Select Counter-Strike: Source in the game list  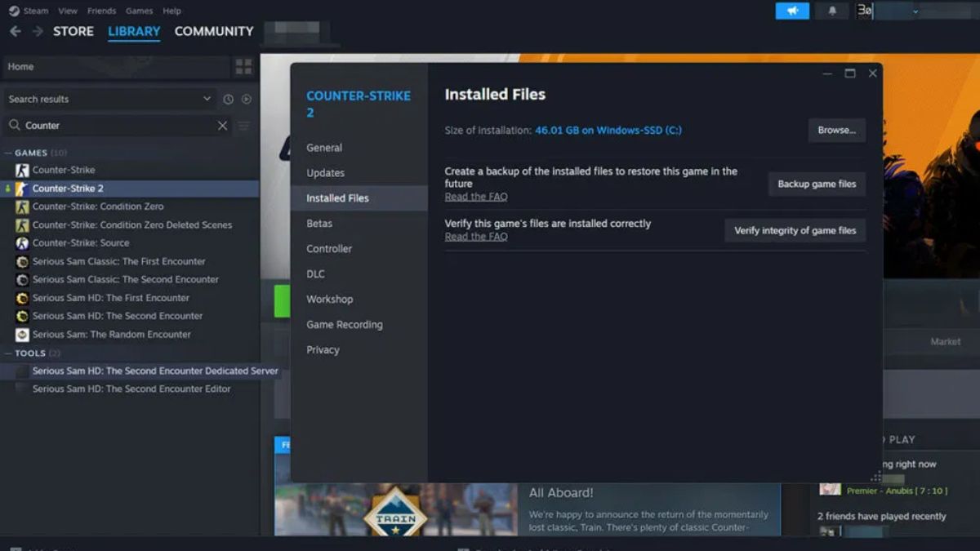(x=81, y=243)
